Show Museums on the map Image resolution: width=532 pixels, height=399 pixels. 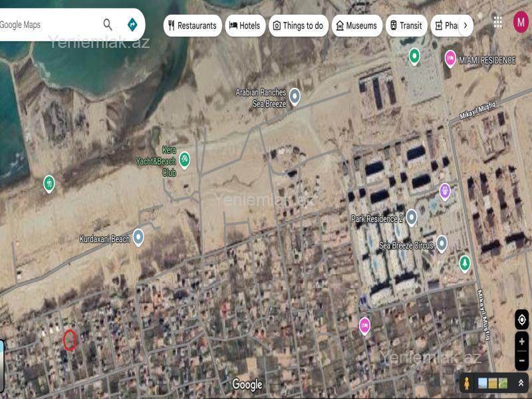(x=356, y=25)
